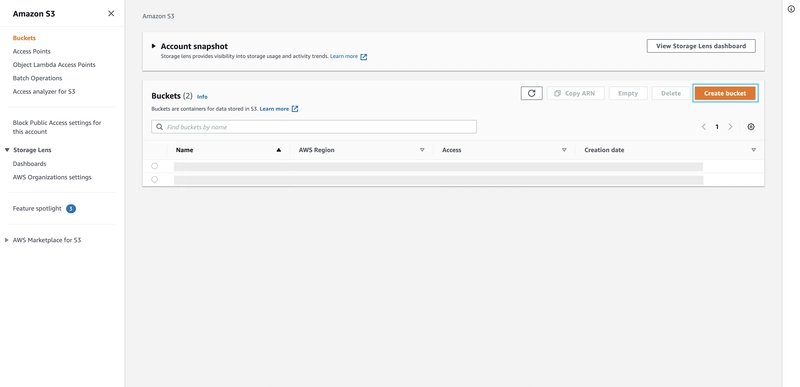
Task: Open the Buckets Info link
Action: (202, 97)
